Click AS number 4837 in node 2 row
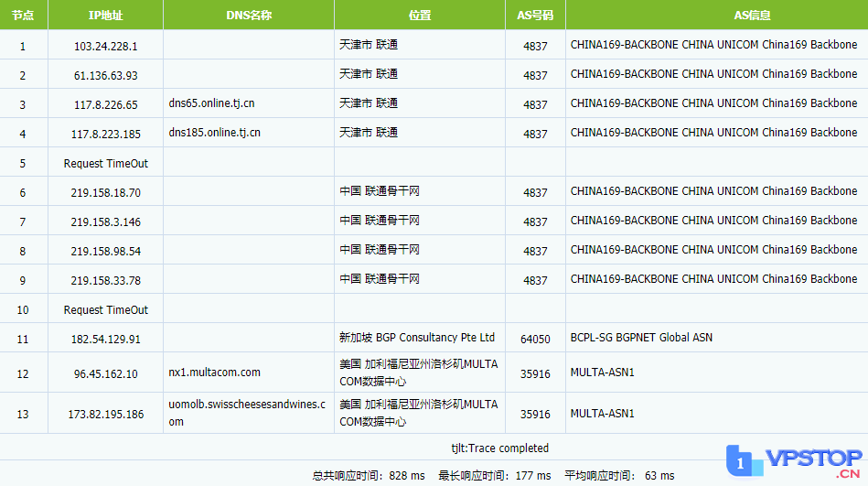 pyautogui.click(x=535, y=75)
